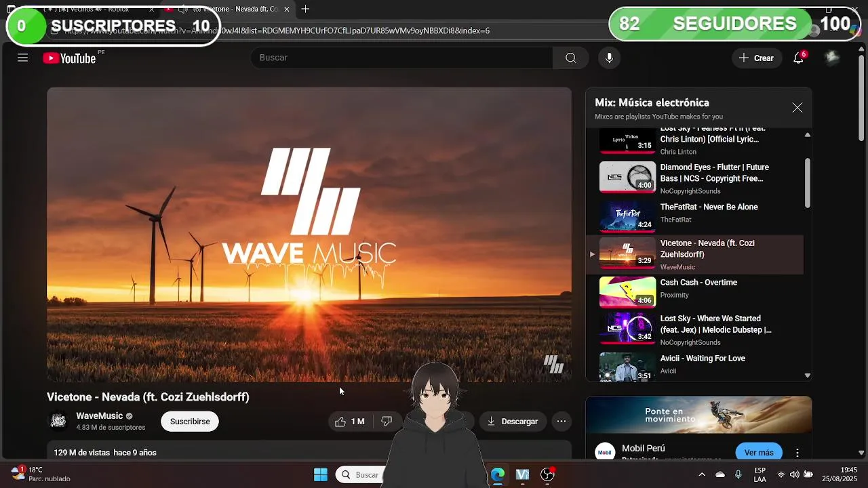This screenshot has width=868, height=488.
Task: Click the microphone tray icon
Action: [x=738, y=474]
